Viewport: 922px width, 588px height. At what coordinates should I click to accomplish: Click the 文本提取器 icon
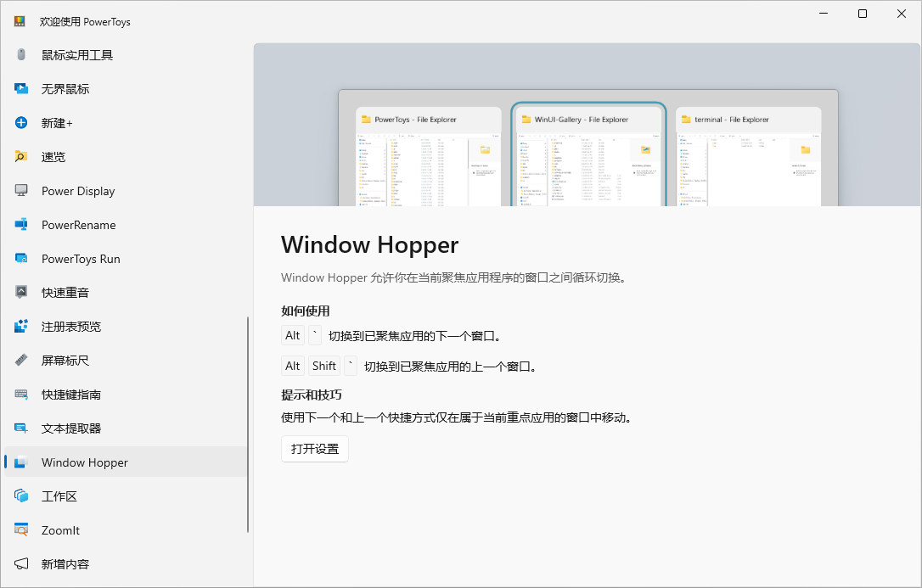21,428
